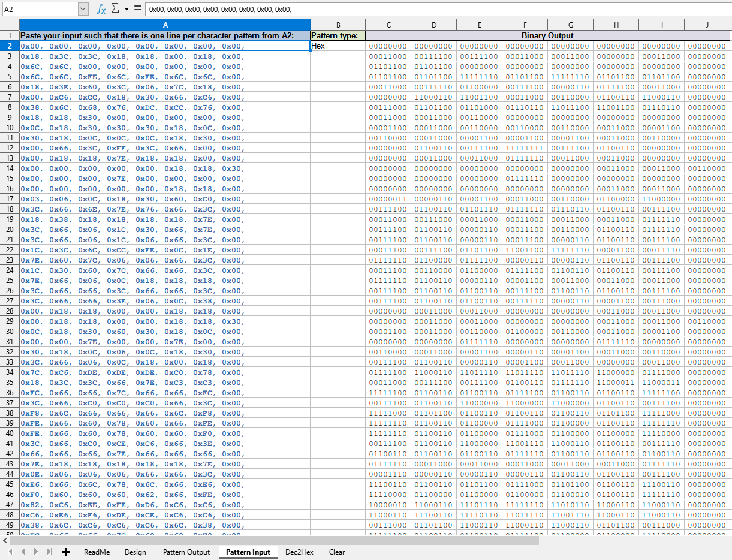Select the input cell starting with 0xF8, 0x6C
732x560 pixels.
point(165,413)
